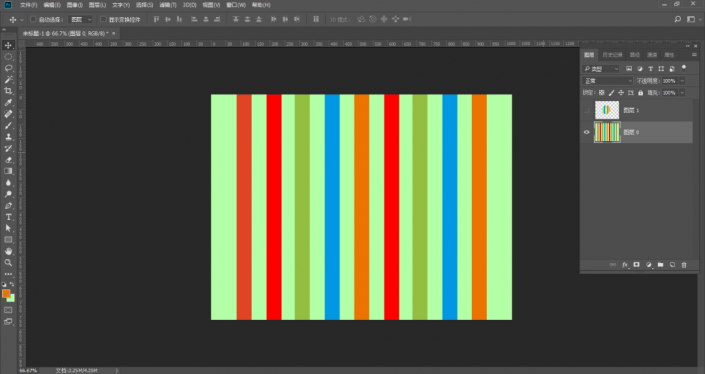705x374 pixels.
Task: Select the Eraser tool
Action: click(8, 160)
